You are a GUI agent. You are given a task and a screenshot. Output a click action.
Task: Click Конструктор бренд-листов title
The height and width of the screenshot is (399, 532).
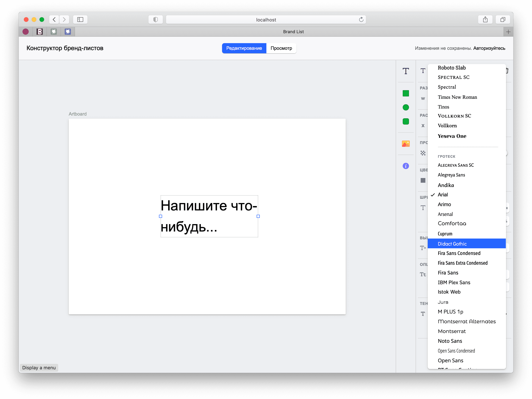(65, 48)
